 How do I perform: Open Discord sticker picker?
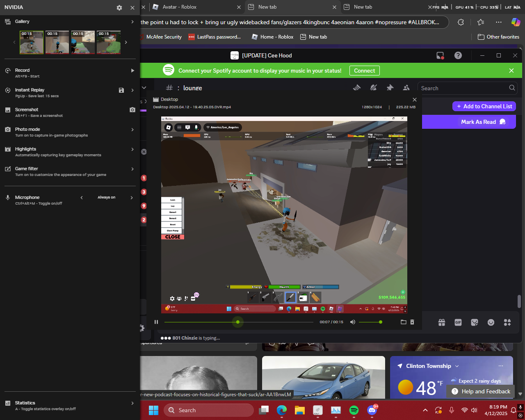475,322
